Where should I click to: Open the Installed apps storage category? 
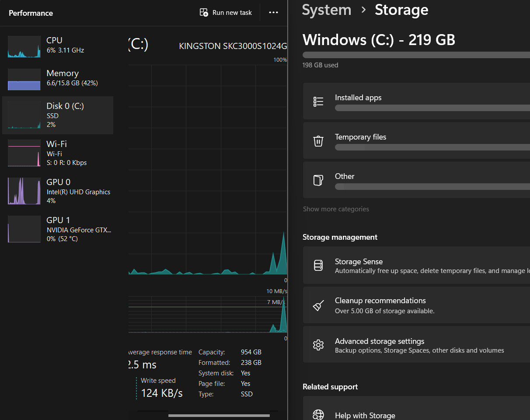click(416, 101)
